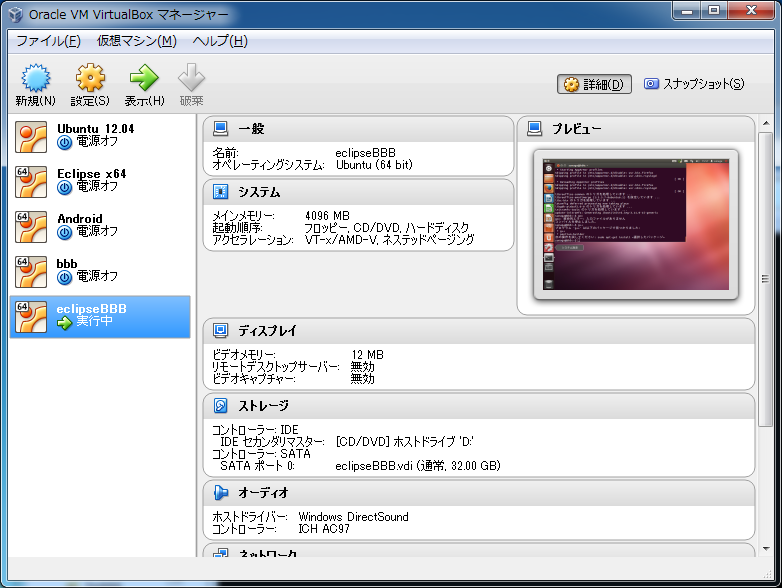Click the ディスプレイ (Display) section header
Screen dimensions: 782x588
(267, 331)
